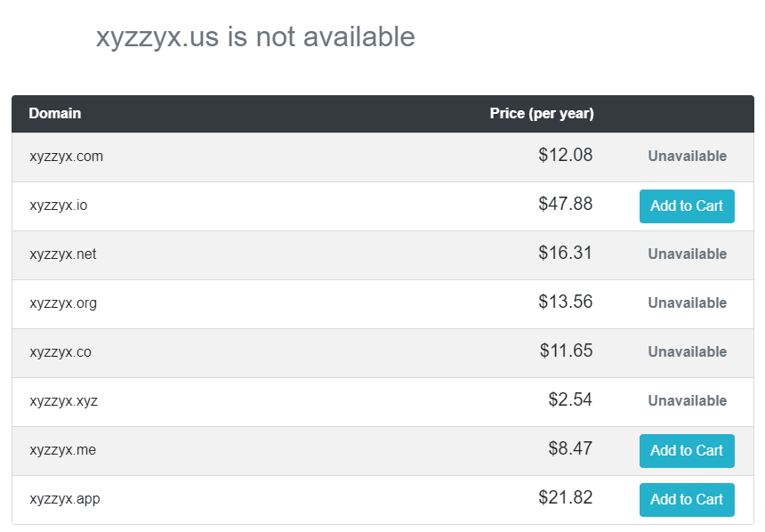Click the Price (per year) column header
765x532 pixels.
[x=542, y=114]
